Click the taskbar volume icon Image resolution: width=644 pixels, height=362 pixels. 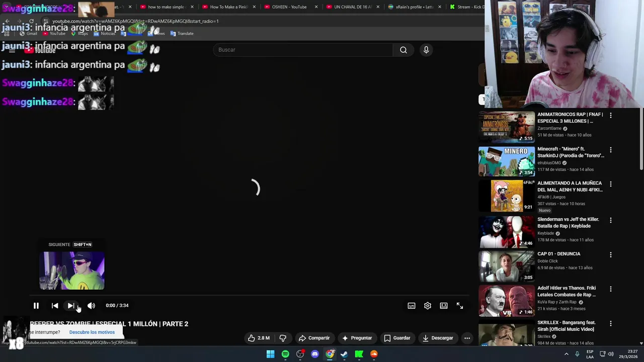611,354
